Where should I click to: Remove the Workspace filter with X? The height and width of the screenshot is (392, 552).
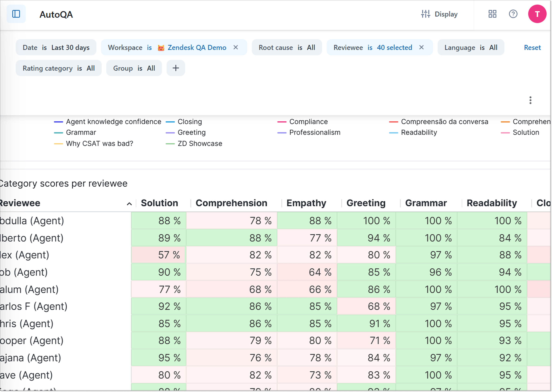pos(236,47)
